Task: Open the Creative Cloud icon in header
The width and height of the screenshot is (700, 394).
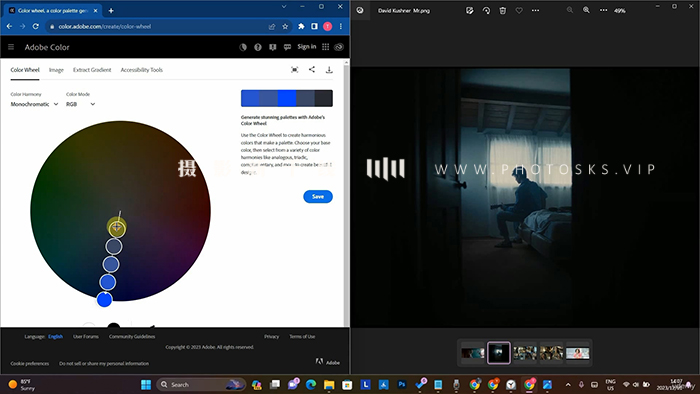Action: point(339,47)
